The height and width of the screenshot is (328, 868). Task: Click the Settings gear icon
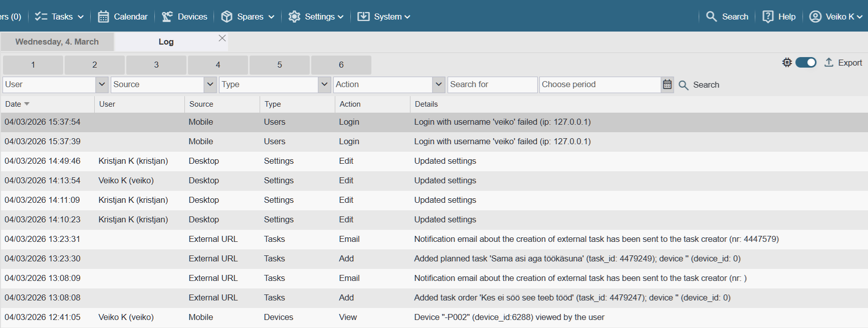[294, 17]
